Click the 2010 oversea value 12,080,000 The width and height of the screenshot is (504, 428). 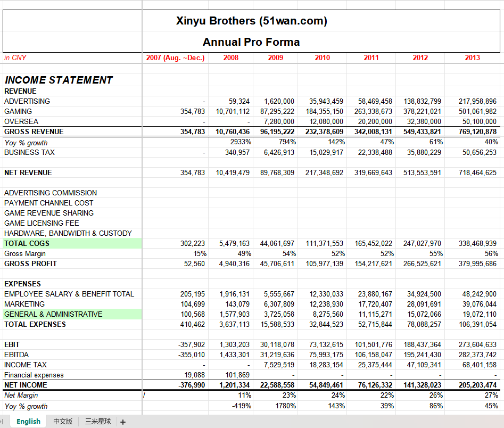tap(326, 121)
